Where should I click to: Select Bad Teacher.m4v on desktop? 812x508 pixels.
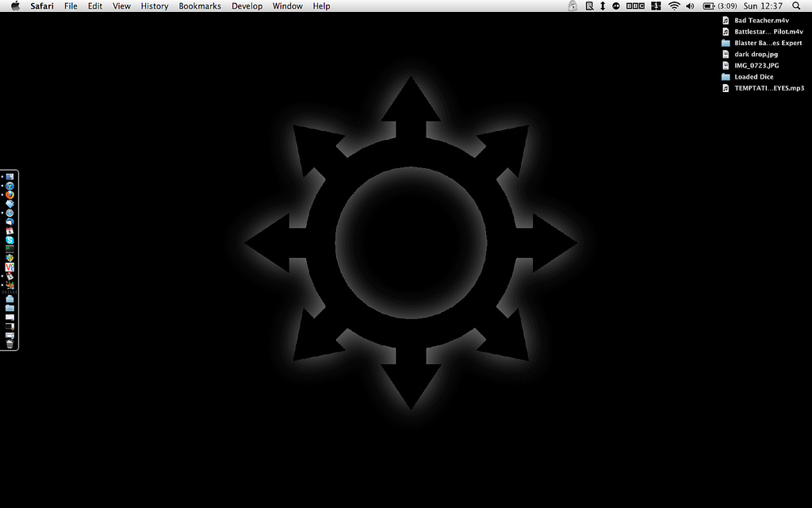(756, 20)
